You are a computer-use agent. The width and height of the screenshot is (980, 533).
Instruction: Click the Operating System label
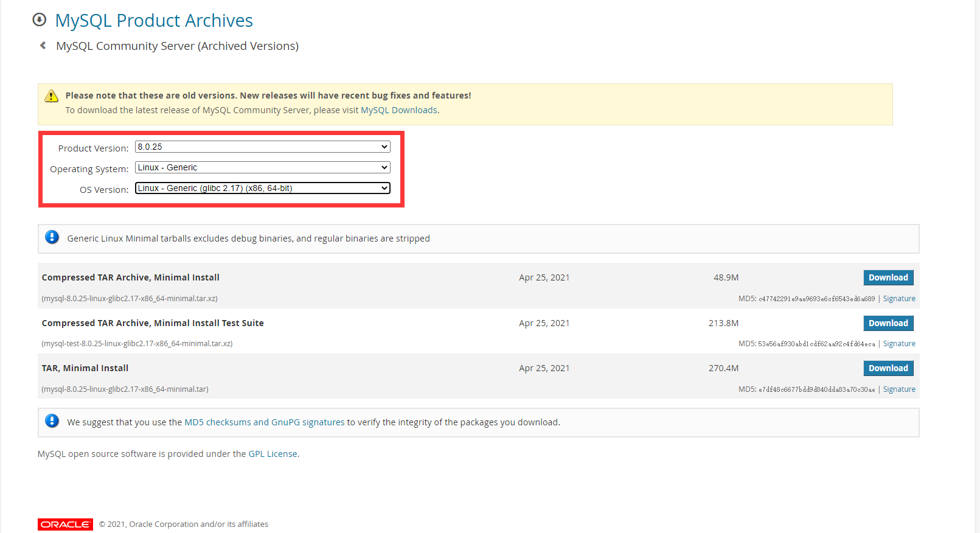coord(89,169)
